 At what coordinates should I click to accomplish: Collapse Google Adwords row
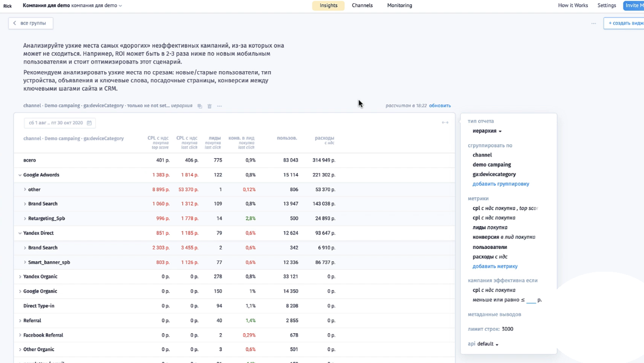[20, 175]
